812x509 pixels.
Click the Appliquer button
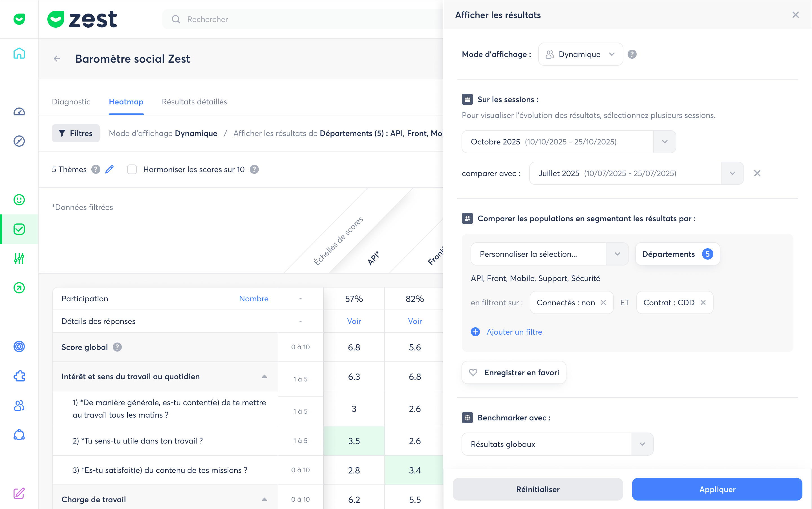coord(717,489)
